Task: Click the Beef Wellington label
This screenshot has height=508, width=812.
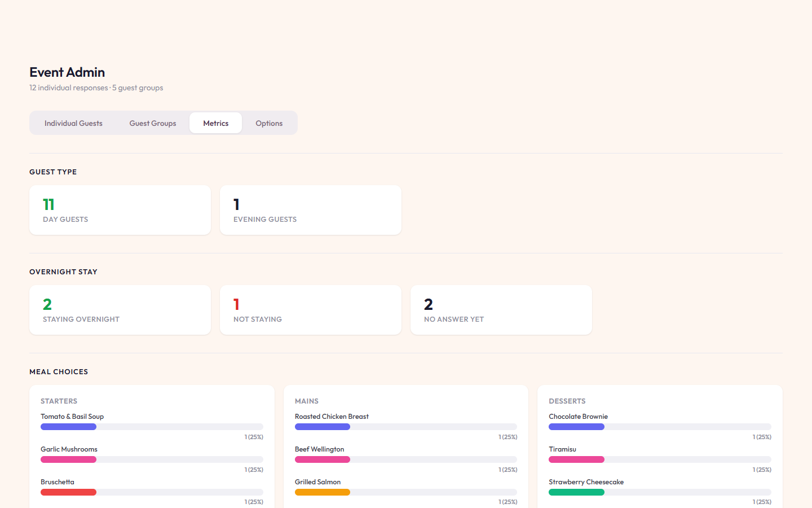Action: pyautogui.click(x=319, y=449)
